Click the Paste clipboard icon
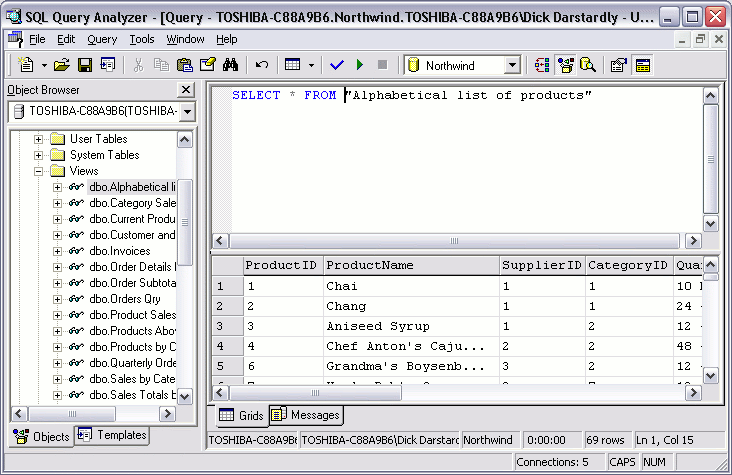The width and height of the screenshot is (732, 475). pyautogui.click(x=184, y=65)
